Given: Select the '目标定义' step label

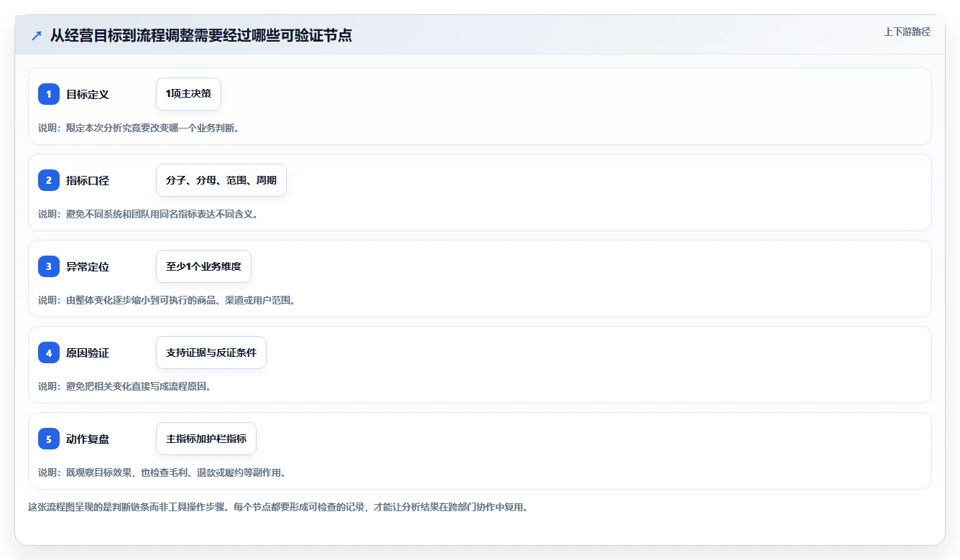Looking at the screenshot, I should point(88,94).
